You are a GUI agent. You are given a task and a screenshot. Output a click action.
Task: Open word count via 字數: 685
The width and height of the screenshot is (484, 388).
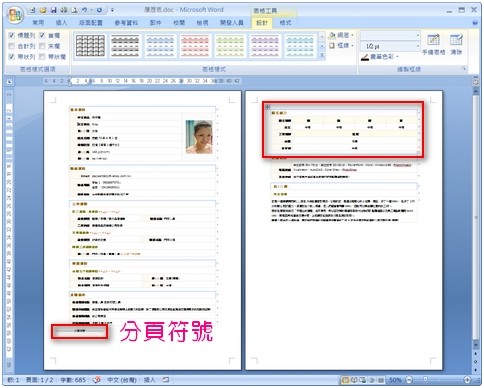pyautogui.click(x=73, y=380)
